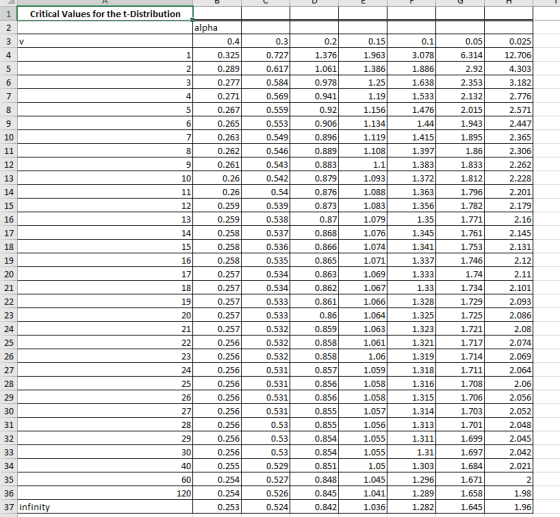
Task: Click the cell showing 1.415
Action: pyautogui.click(x=411, y=137)
